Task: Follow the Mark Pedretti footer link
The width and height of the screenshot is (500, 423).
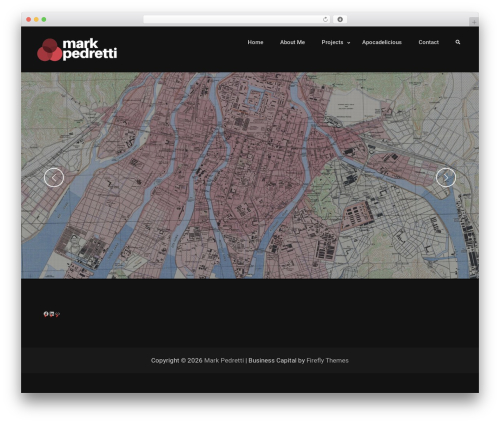Action: (x=224, y=361)
